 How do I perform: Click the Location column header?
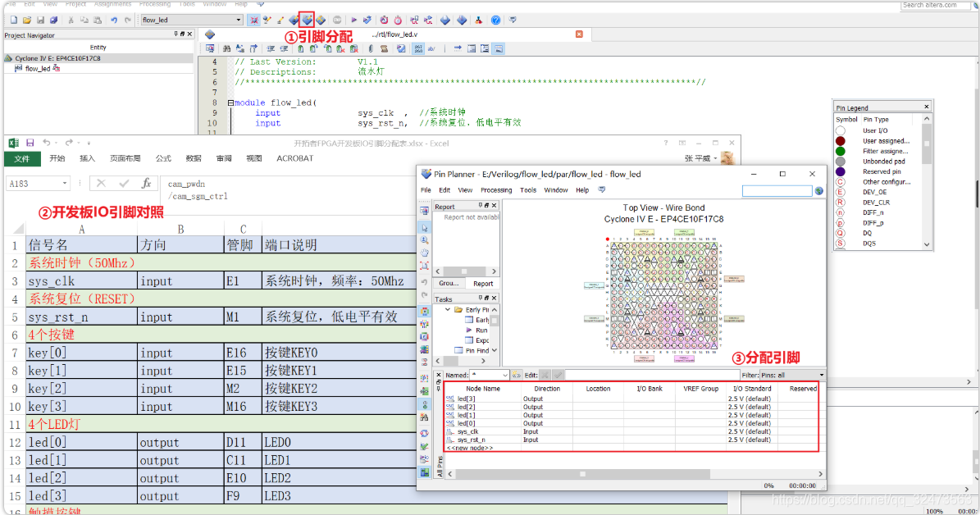pyautogui.click(x=598, y=388)
